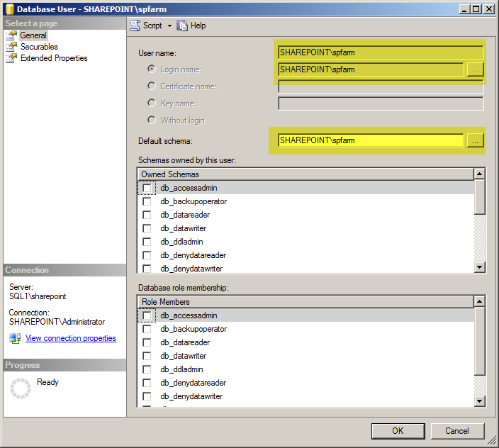Check db_datawriter in Owned Schemas
Viewport: 499px width, 448px height.
(147, 228)
